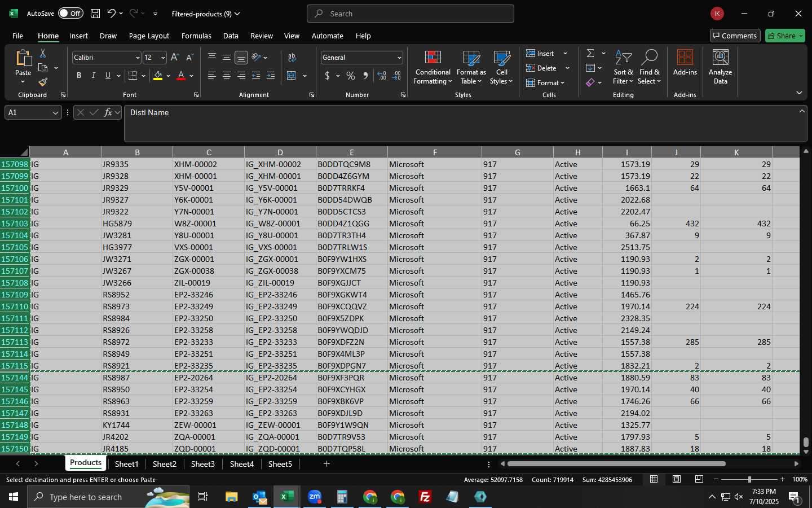Click the Increase Font Size icon

pos(175,58)
